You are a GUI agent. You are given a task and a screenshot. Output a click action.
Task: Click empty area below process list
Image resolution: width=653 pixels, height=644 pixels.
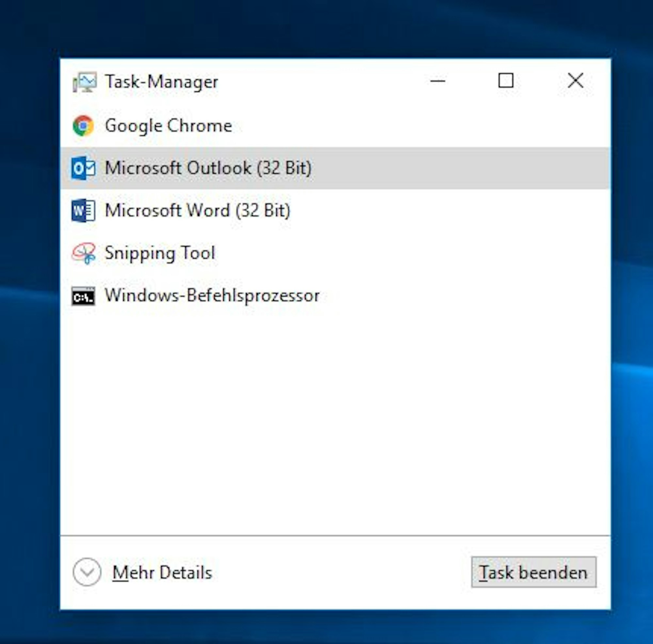tap(335, 423)
